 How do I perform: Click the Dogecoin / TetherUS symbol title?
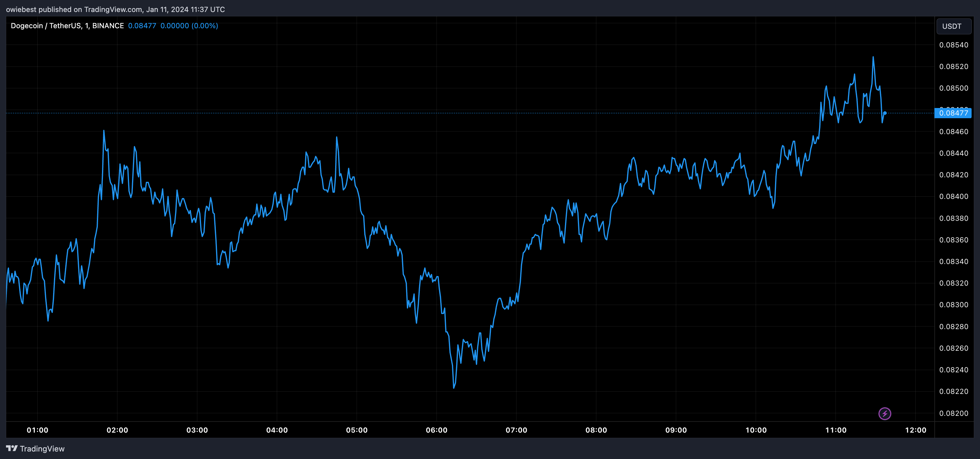point(67,25)
